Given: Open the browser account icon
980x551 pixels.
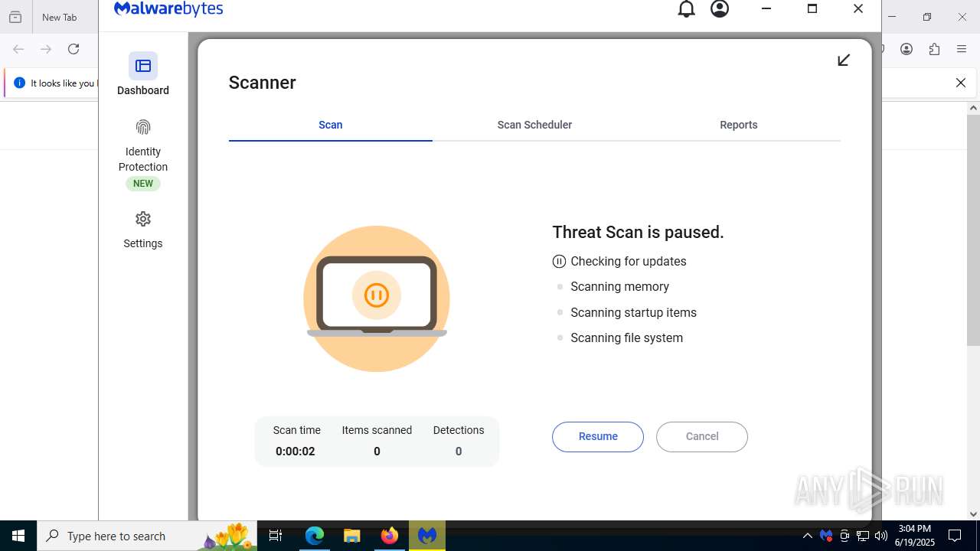Looking at the screenshot, I should (x=906, y=49).
